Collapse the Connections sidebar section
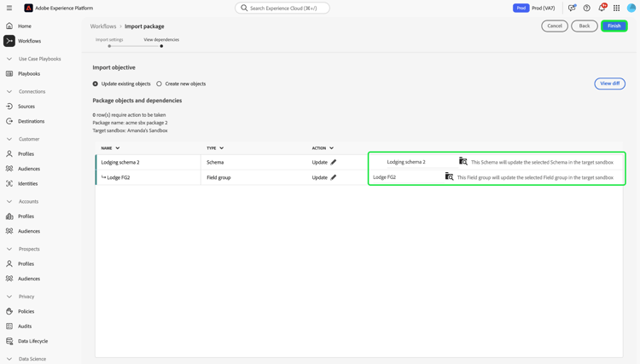The image size is (640, 364). tap(9, 92)
